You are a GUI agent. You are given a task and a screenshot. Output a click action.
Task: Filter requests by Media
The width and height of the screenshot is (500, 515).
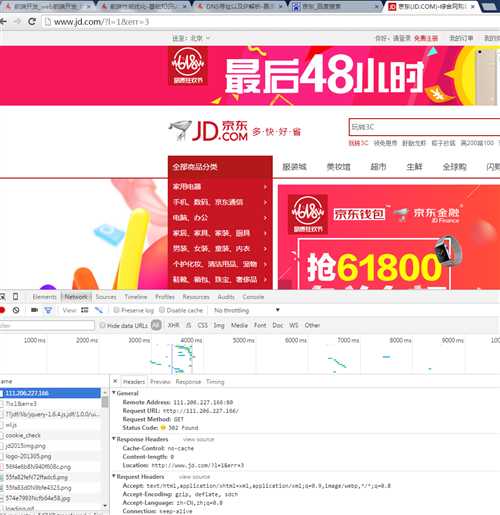pyautogui.click(x=239, y=325)
